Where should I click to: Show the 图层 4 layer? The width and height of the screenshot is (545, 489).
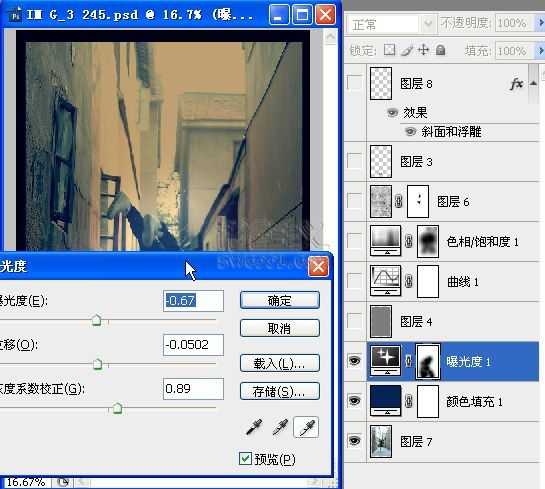coord(355,321)
